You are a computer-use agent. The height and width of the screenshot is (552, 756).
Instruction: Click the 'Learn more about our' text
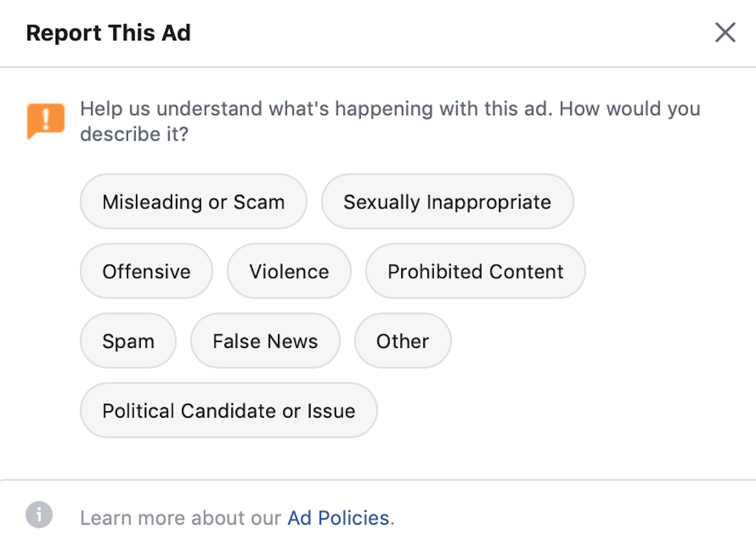pyautogui.click(x=180, y=518)
